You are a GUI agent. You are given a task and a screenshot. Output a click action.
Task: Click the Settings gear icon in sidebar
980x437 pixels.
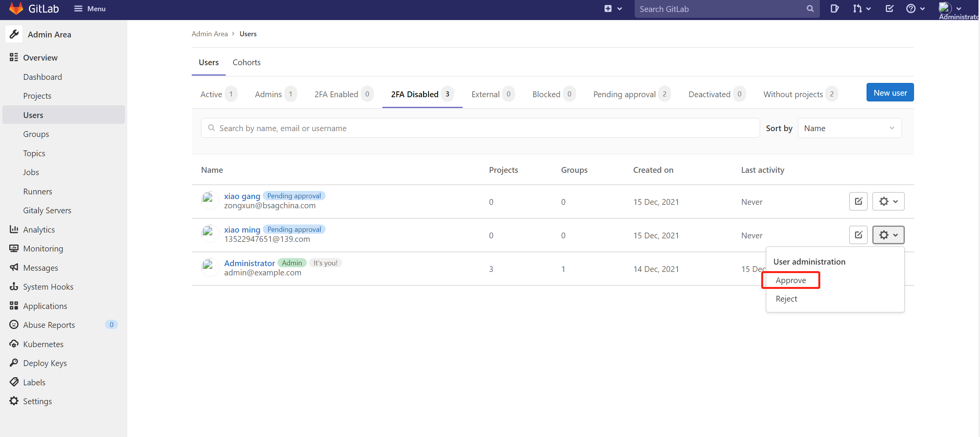14,401
